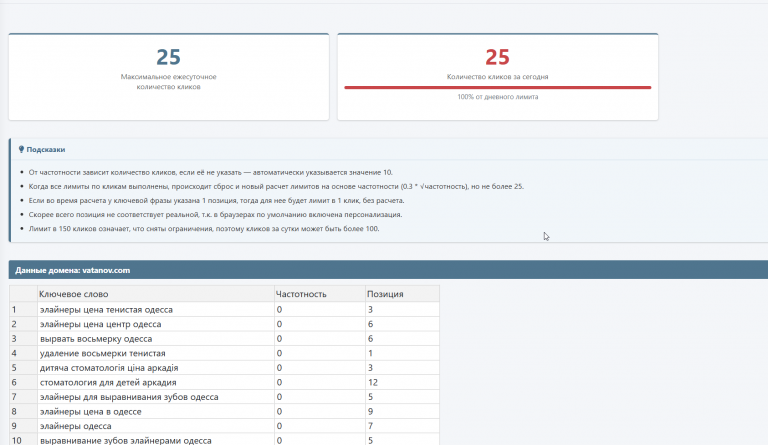
Task: Select the cell вырвать восьмерку одесса
Action: point(156,339)
